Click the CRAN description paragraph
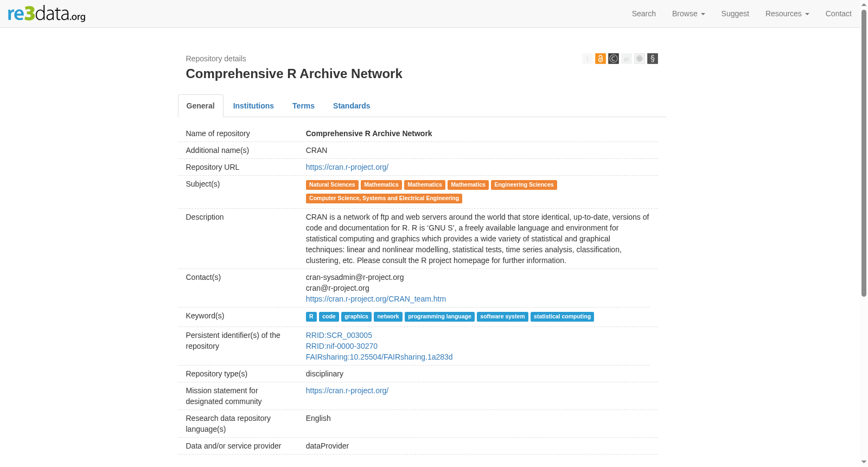This screenshot has height=467, width=868. click(477, 239)
